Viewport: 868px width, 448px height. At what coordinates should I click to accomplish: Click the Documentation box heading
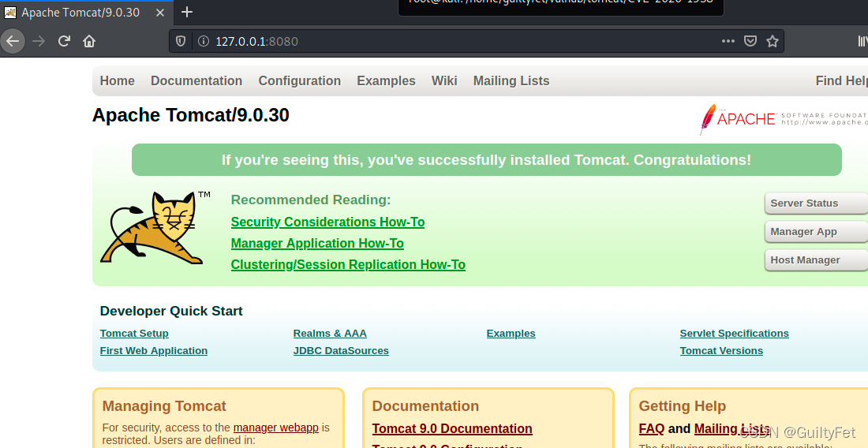click(x=425, y=406)
